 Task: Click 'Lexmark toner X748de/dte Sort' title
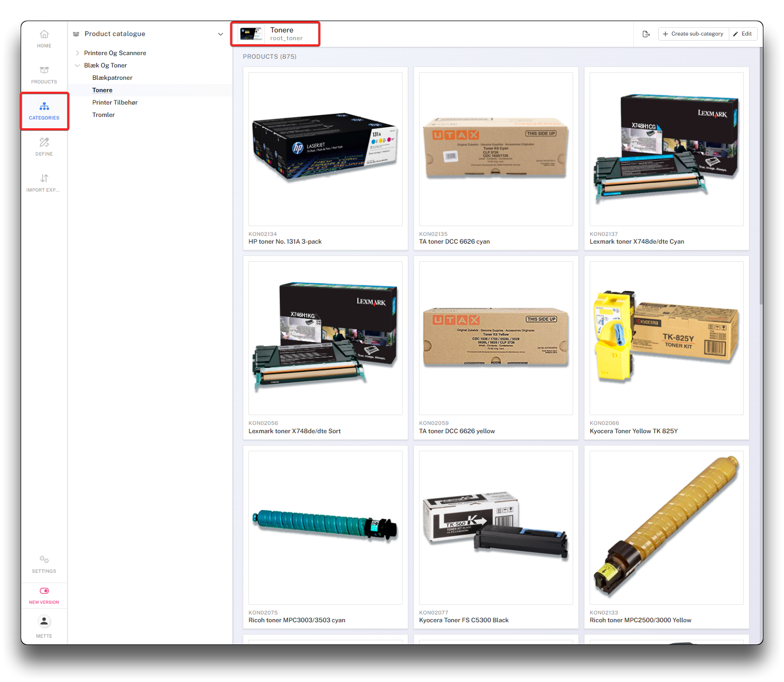(295, 431)
